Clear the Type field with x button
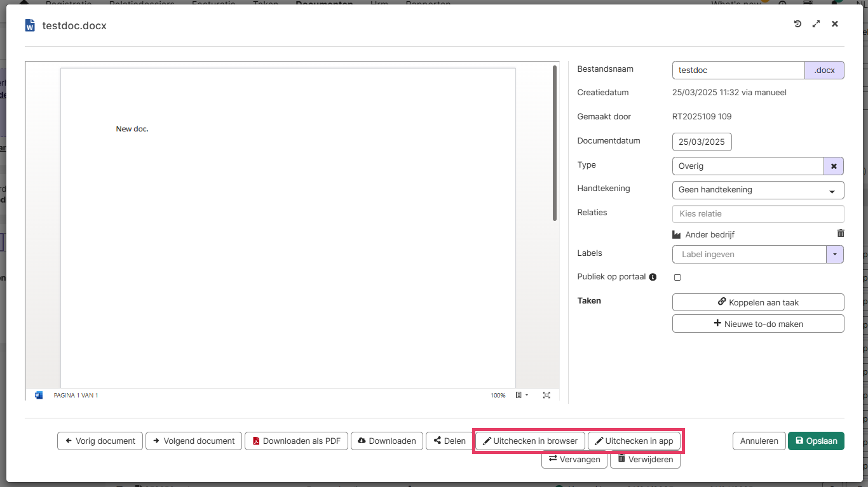The height and width of the screenshot is (487, 868). pos(834,166)
